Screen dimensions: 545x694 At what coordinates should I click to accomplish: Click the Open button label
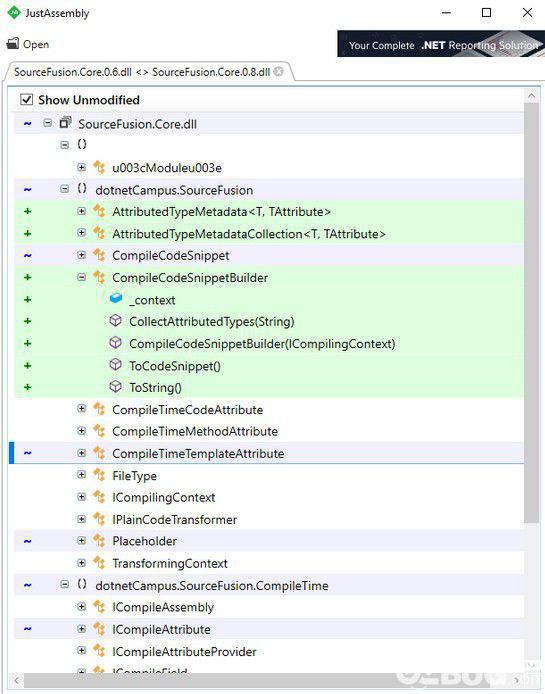(x=36, y=44)
